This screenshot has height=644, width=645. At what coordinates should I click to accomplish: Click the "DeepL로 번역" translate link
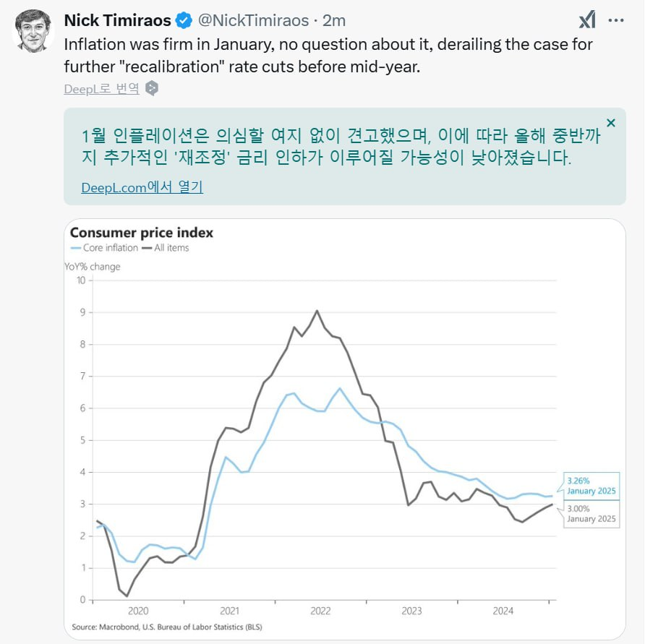[x=102, y=88]
